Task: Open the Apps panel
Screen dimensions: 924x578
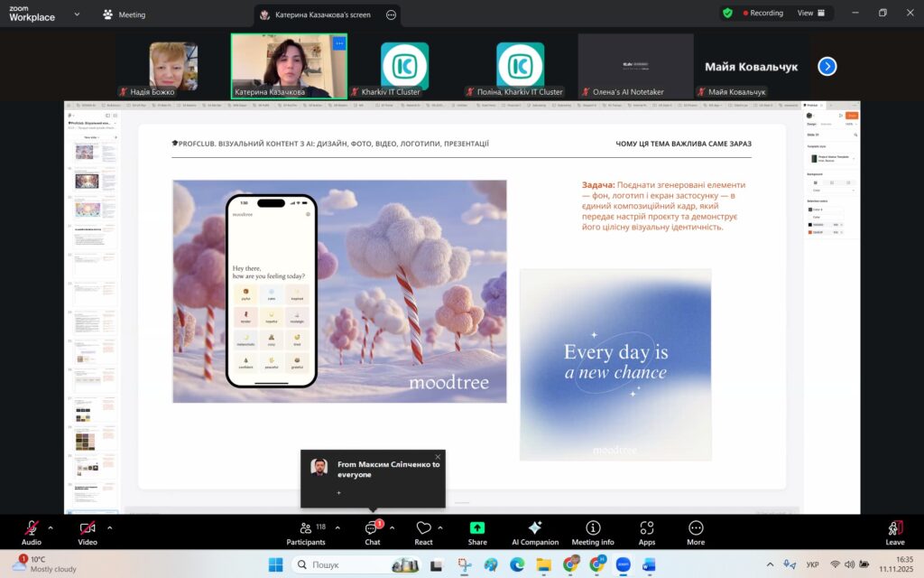Action: 646,532
